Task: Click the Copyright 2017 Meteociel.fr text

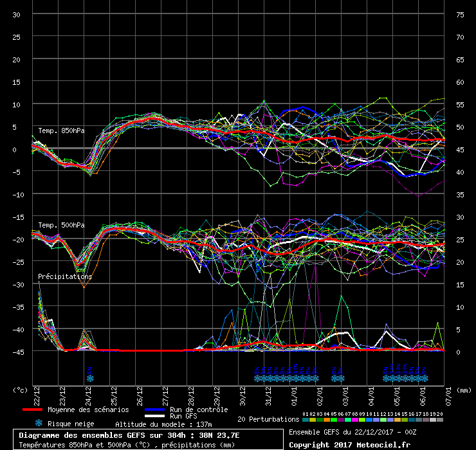Action: [x=349, y=445]
